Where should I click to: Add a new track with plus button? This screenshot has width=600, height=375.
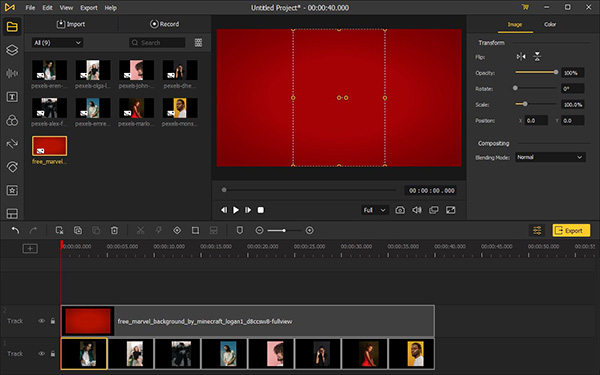tap(30, 249)
